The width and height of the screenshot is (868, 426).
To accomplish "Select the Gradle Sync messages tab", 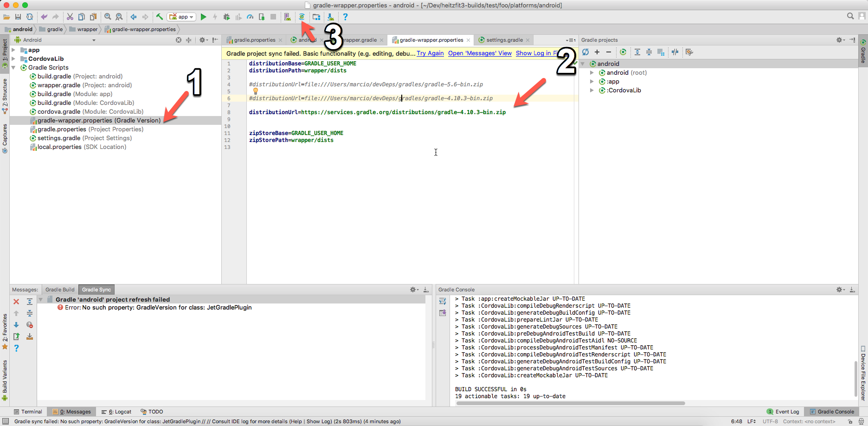I will (x=96, y=290).
